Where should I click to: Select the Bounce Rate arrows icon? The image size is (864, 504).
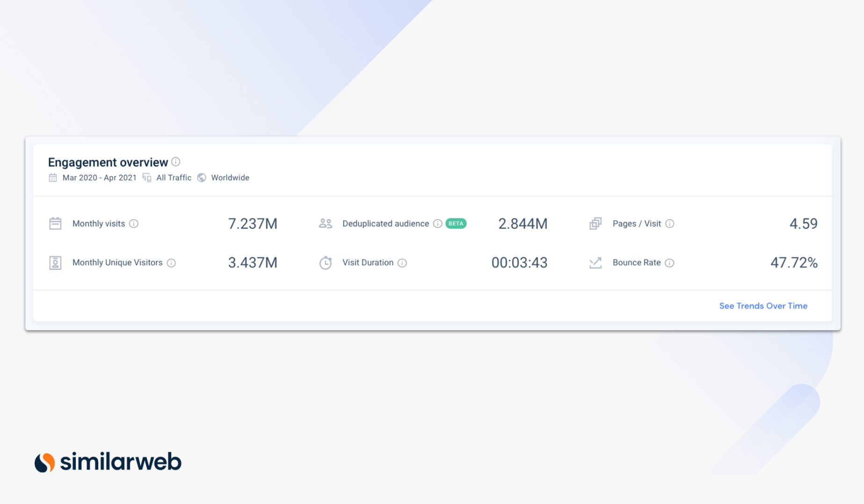pos(595,262)
